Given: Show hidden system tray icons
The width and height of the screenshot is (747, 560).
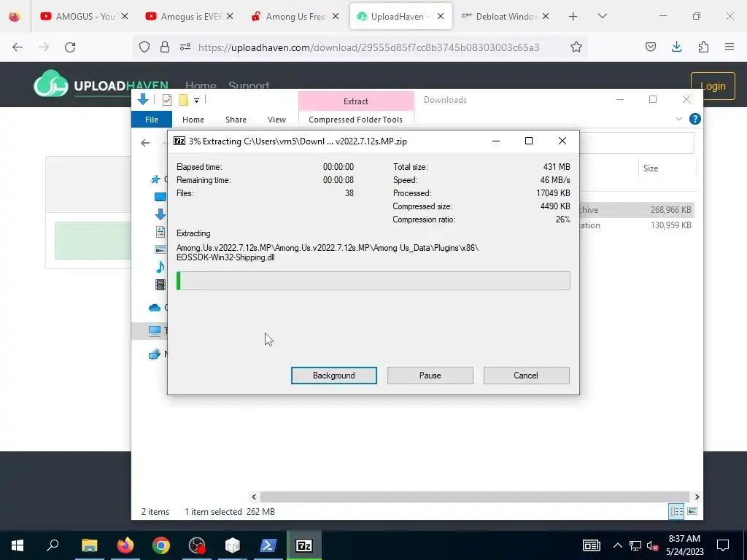Looking at the screenshot, I should 617,545.
